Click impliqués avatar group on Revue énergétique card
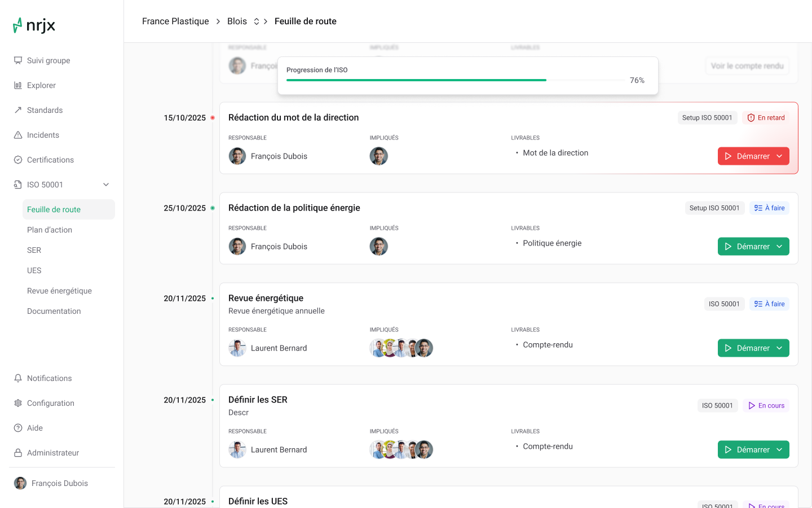 click(401, 348)
